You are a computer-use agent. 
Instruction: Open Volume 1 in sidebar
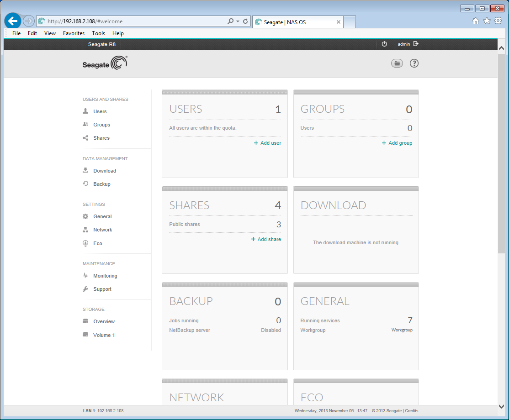pos(104,335)
